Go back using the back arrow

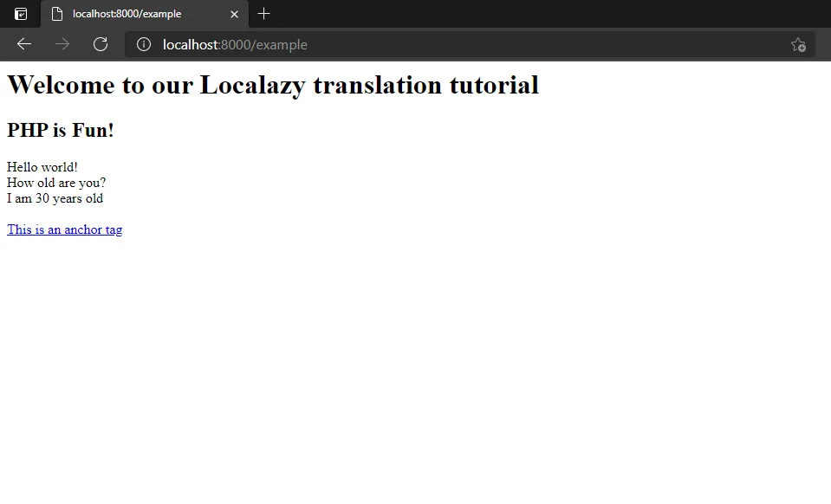click(x=24, y=44)
